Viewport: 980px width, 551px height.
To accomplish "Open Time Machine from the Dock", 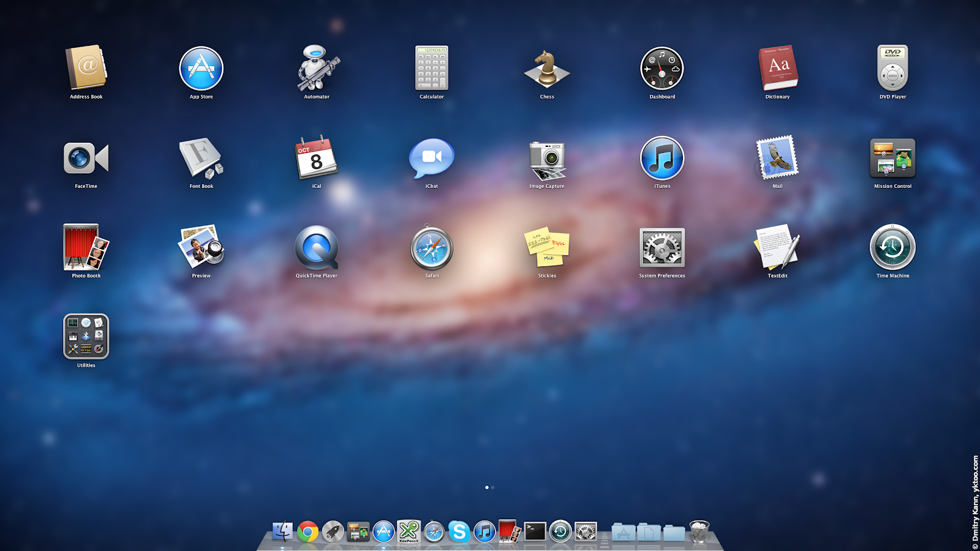I will [560, 532].
